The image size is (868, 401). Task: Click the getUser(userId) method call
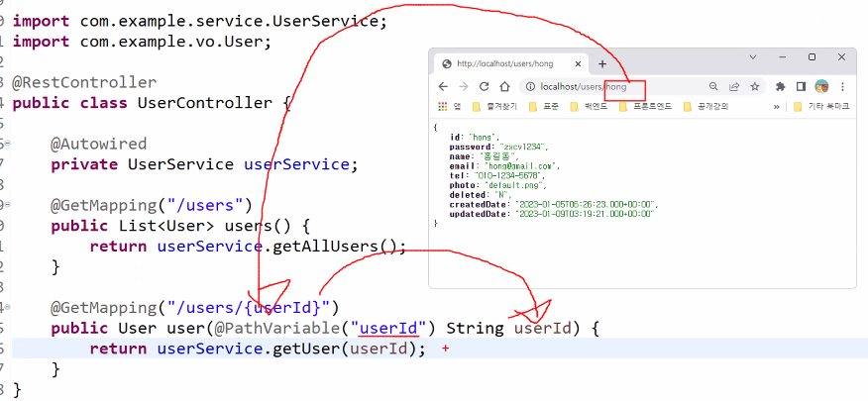click(x=343, y=349)
